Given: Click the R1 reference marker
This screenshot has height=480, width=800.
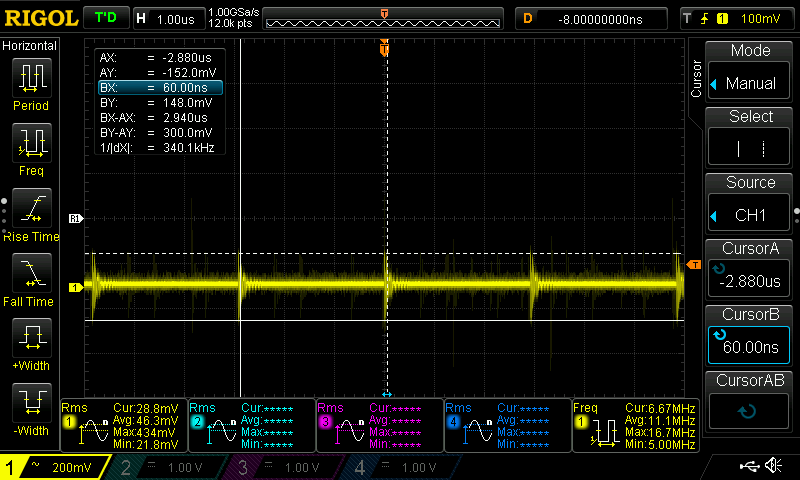Looking at the screenshot, I should 76,218.
